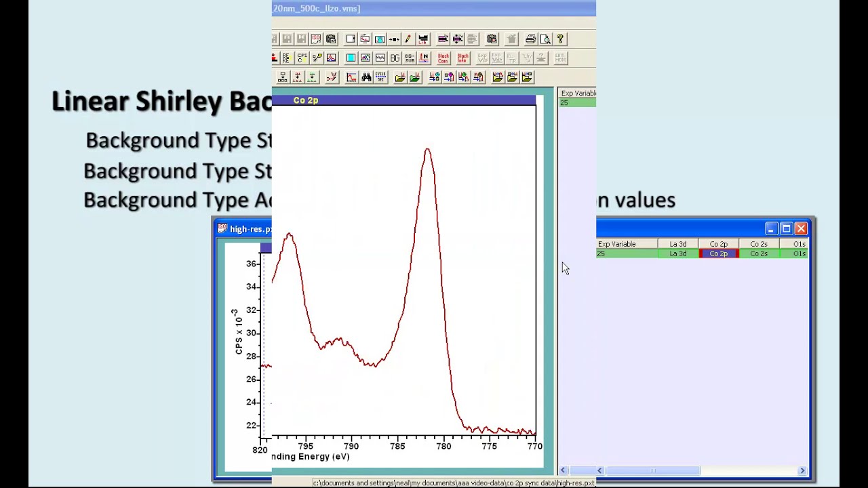Click the CYCLE SEC icon

coord(381,77)
